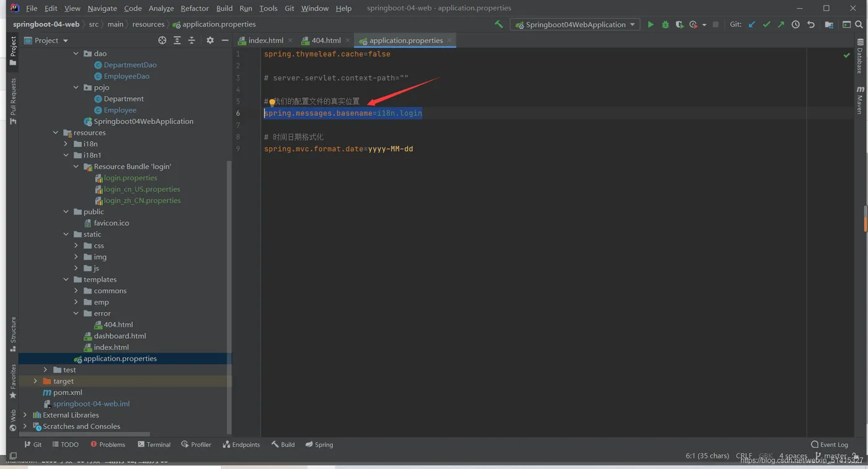Click the 4 spaces indent setting

(x=793, y=455)
